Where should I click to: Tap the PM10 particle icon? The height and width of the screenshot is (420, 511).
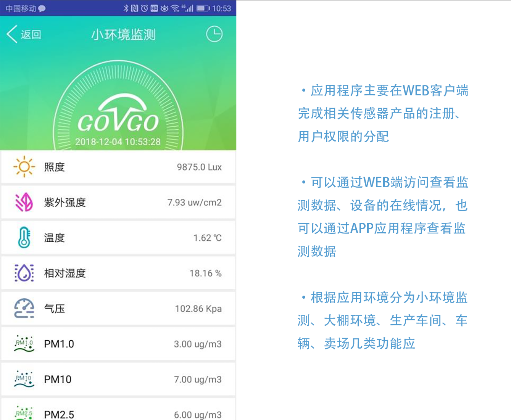point(24,379)
